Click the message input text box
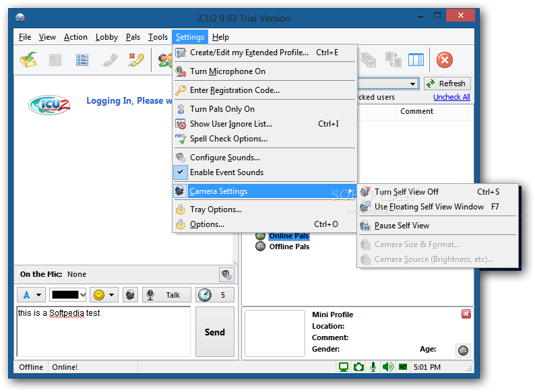 [x=103, y=331]
